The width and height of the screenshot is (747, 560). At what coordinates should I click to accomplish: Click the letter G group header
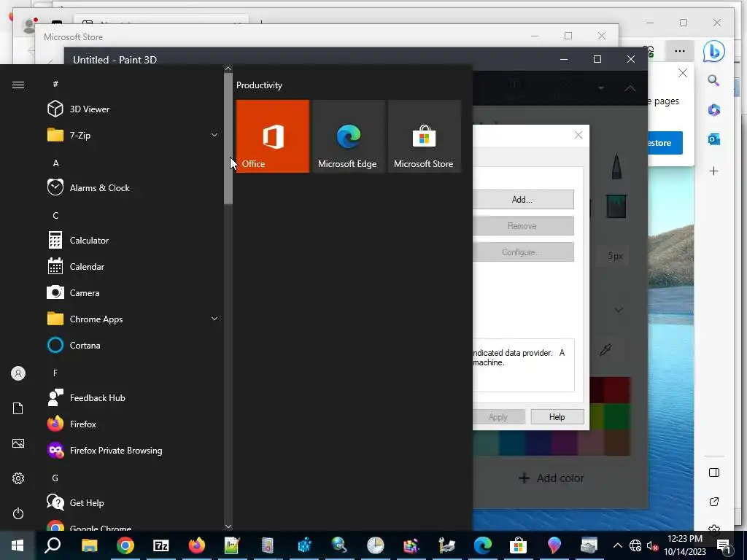click(x=55, y=478)
